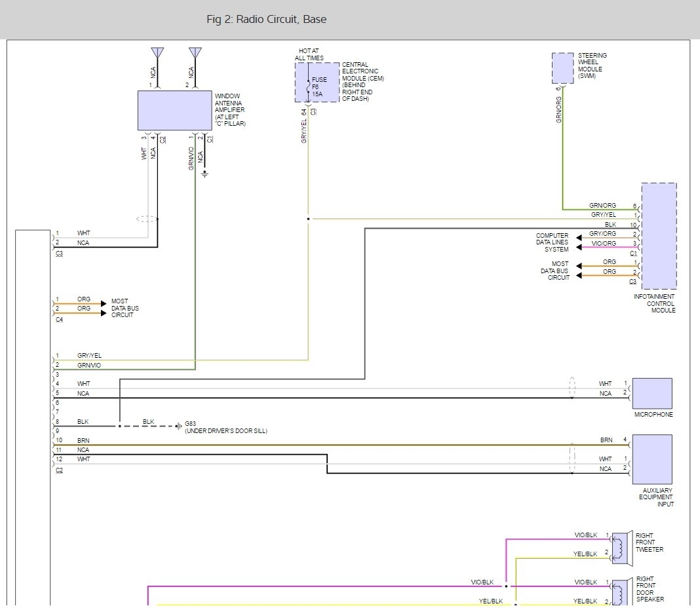The width and height of the screenshot is (700, 608).
Task: Select the Fuse F6 15A symbol
Action: tap(309, 85)
